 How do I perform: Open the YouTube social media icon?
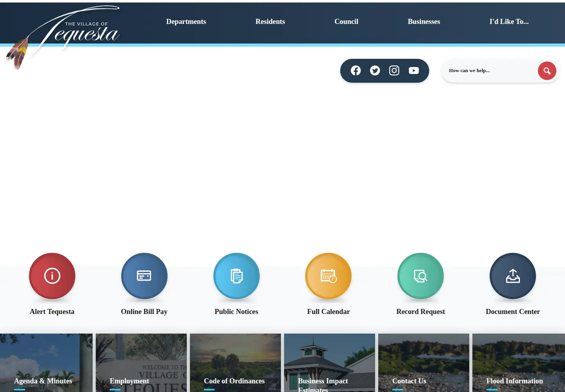coord(414,71)
